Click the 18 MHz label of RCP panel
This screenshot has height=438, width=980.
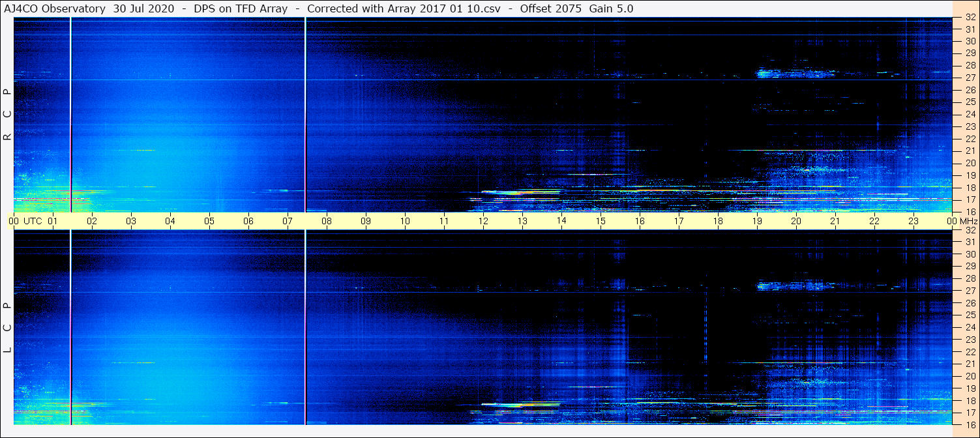coord(970,187)
